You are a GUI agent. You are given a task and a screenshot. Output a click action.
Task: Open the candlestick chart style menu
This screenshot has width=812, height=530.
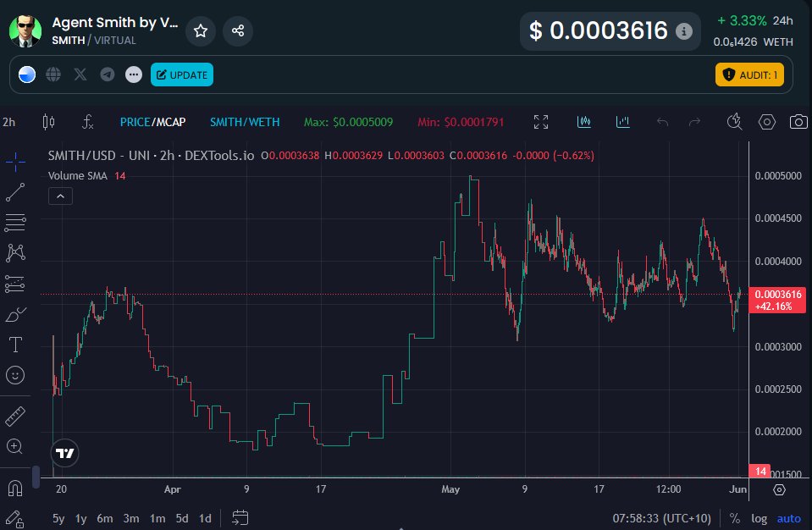pos(48,122)
